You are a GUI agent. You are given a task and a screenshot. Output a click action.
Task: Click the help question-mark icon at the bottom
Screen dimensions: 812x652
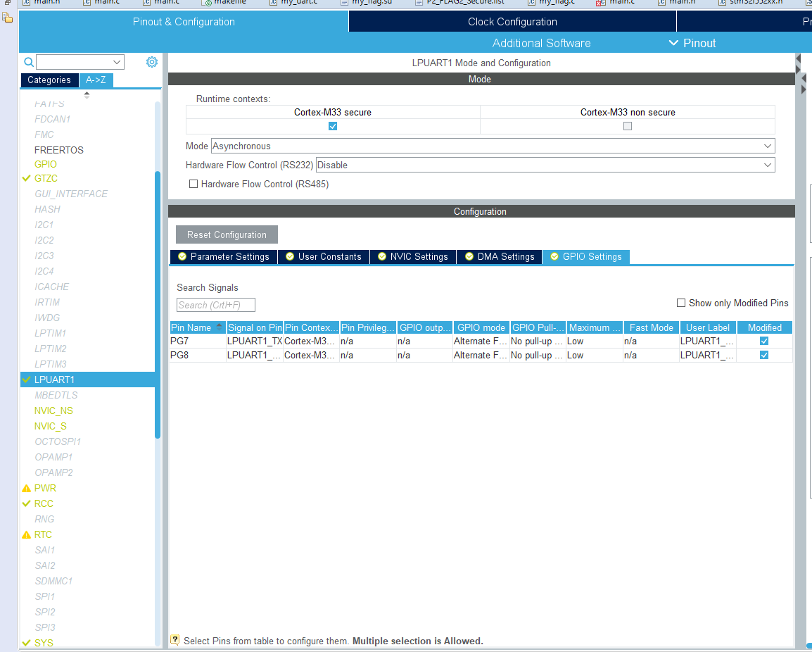[175, 639]
